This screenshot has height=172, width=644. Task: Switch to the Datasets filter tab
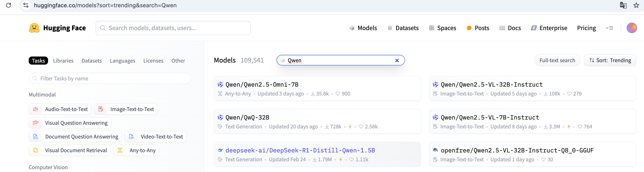pos(92,61)
